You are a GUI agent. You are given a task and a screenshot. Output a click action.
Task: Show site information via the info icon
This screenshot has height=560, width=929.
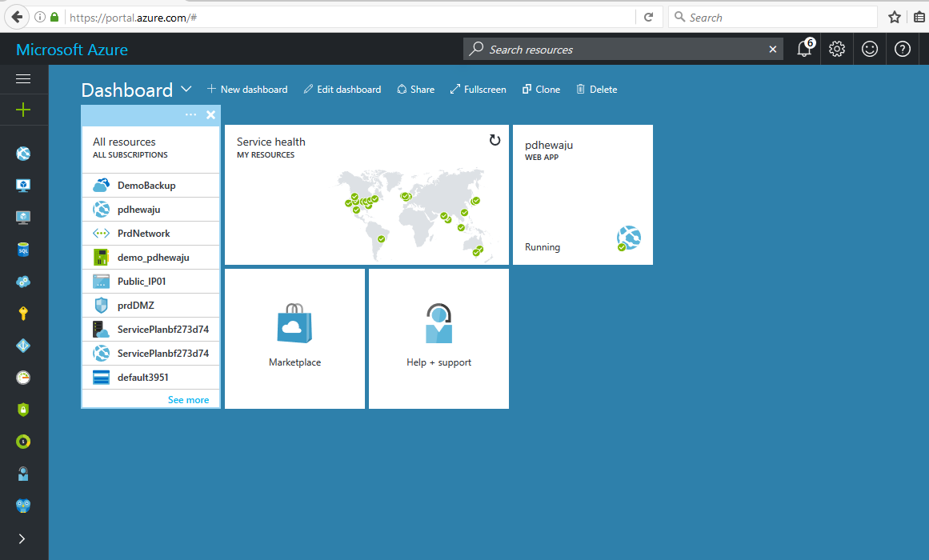click(x=40, y=17)
